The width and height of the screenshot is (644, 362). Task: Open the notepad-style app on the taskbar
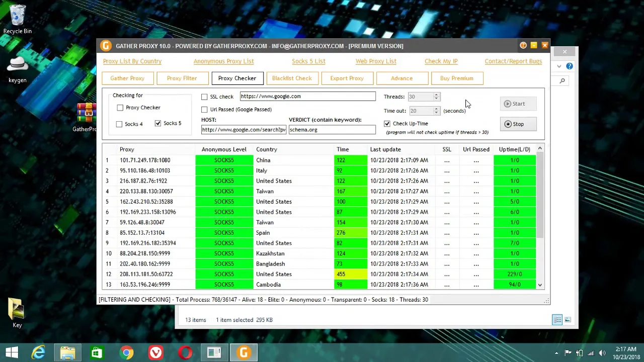coord(214,352)
